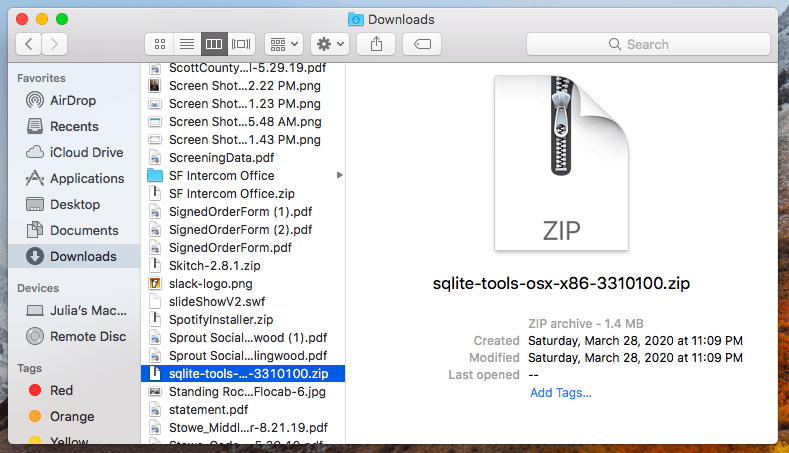Expand the SF Intercom Office folder arrow
The height and width of the screenshot is (453, 789).
pos(340,175)
